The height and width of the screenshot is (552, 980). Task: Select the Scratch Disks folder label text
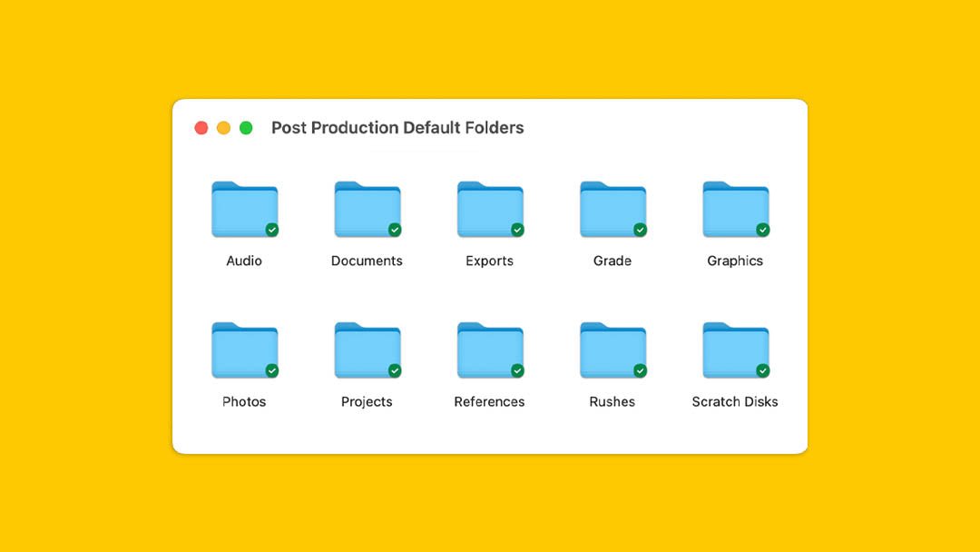coord(734,401)
